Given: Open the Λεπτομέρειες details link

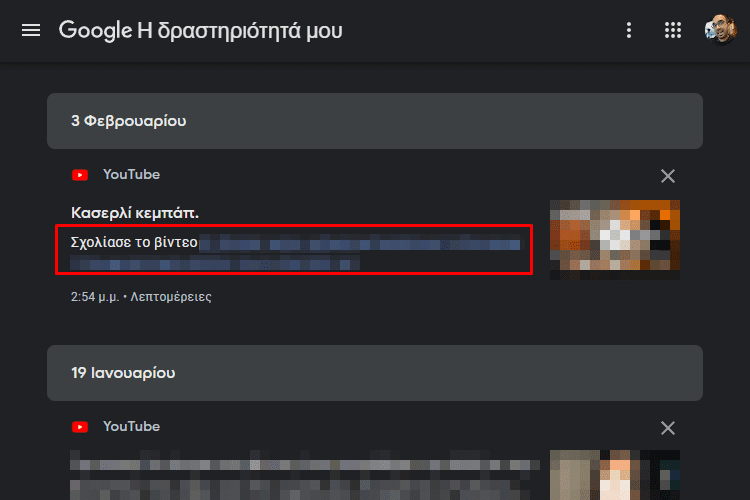Looking at the screenshot, I should coord(171,297).
